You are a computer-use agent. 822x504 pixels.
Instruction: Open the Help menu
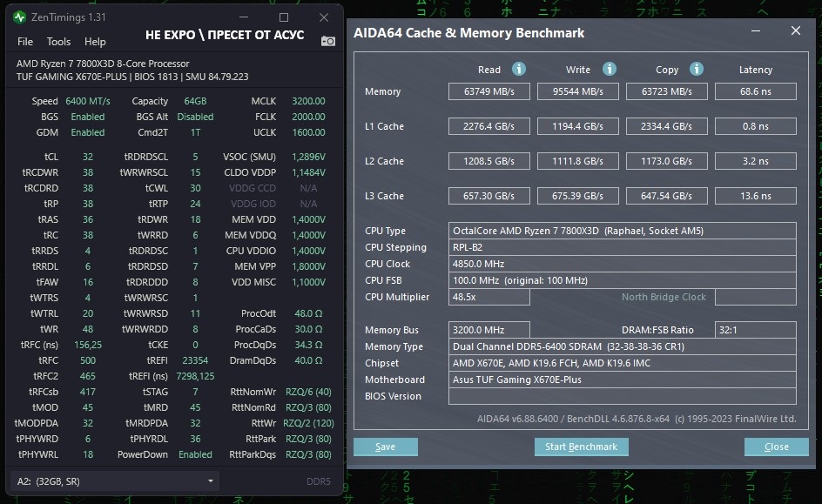95,42
